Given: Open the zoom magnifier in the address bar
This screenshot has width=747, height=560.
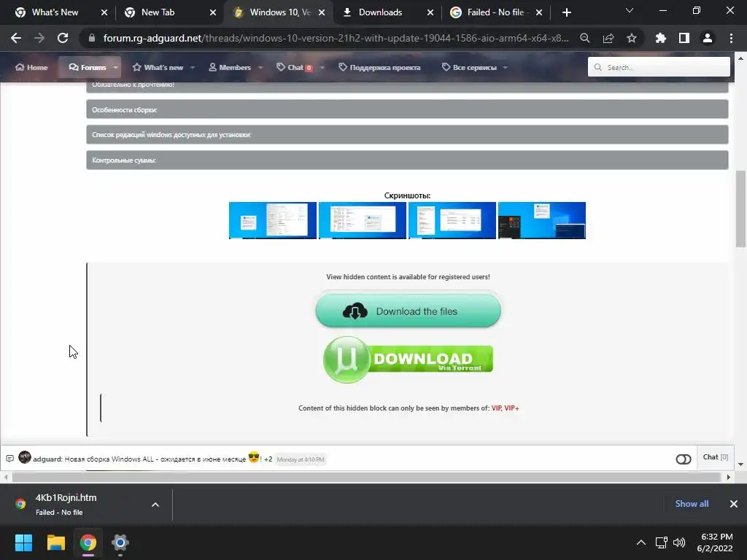Looking at the screenshot, I should (x=584, y=38).
